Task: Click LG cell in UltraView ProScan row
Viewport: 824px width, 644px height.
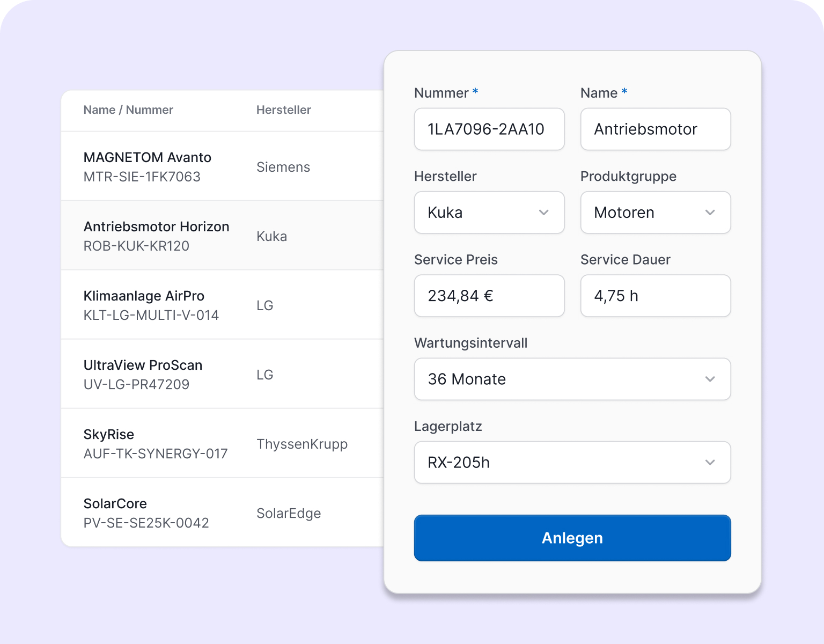Action: pyautogui.click(x=265, y=375)
